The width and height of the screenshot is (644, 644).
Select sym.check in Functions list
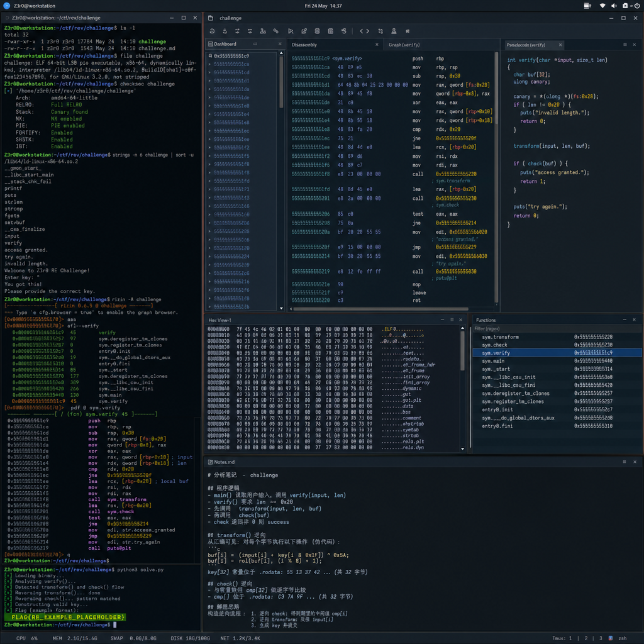click(557, 345)
